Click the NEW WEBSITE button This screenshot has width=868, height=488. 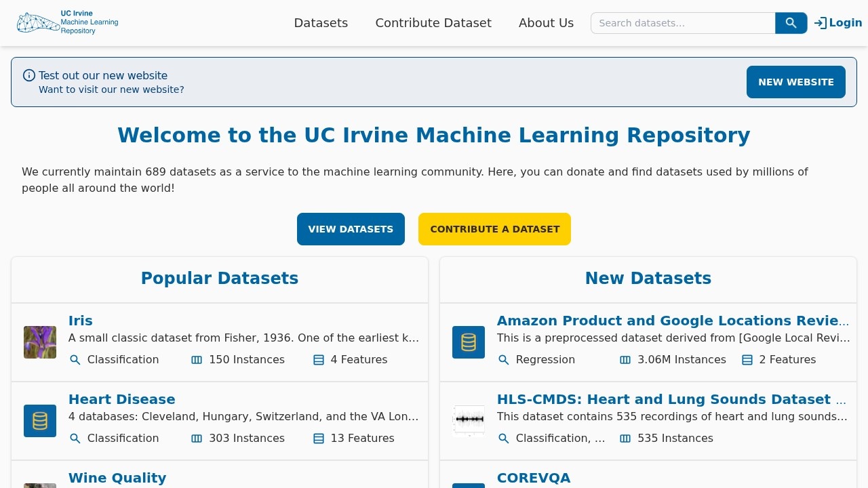pos(796,82)
